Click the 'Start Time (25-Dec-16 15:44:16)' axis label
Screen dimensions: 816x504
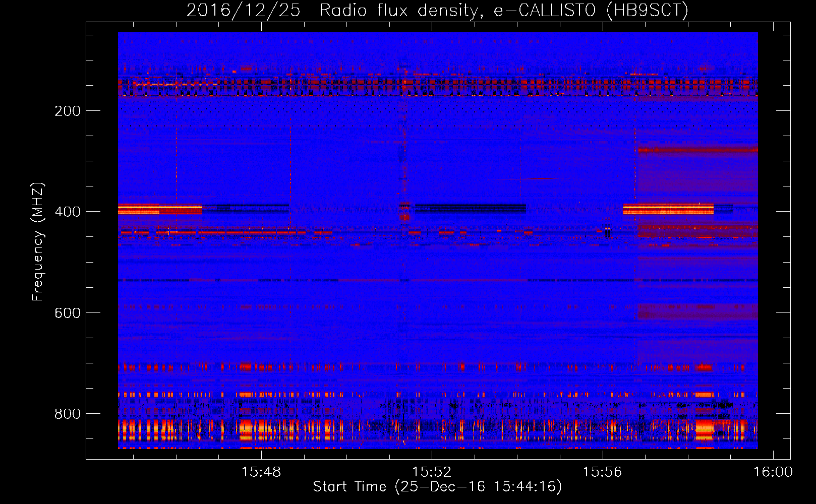437,487
